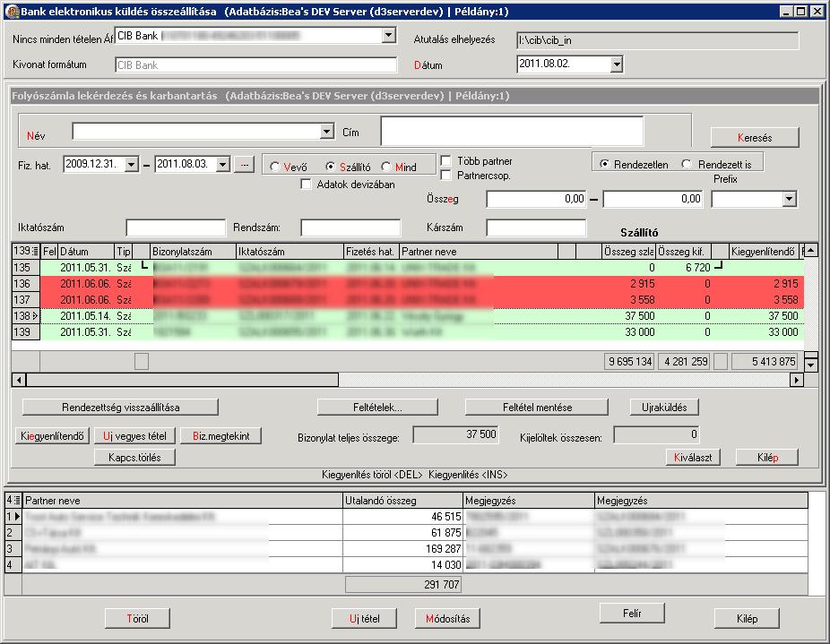
Task: Select the Szállító radio button
Action: [x=331, y=167]
